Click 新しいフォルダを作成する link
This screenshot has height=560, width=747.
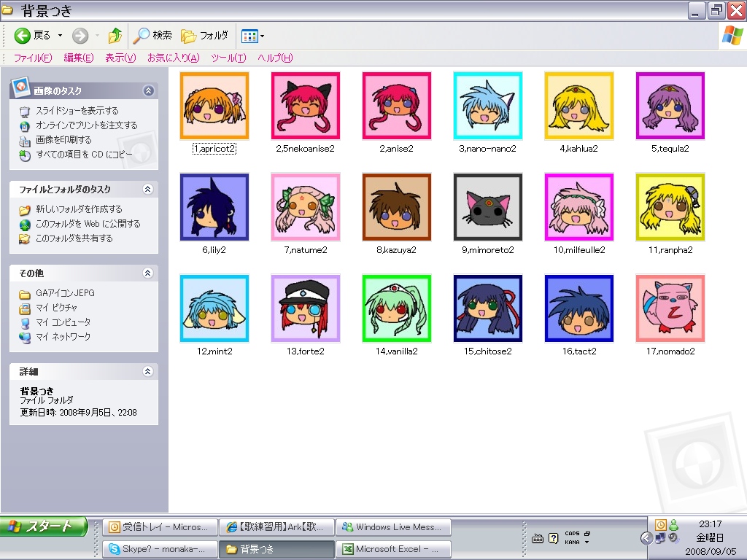pyautogui.click(x=79, y=209)
